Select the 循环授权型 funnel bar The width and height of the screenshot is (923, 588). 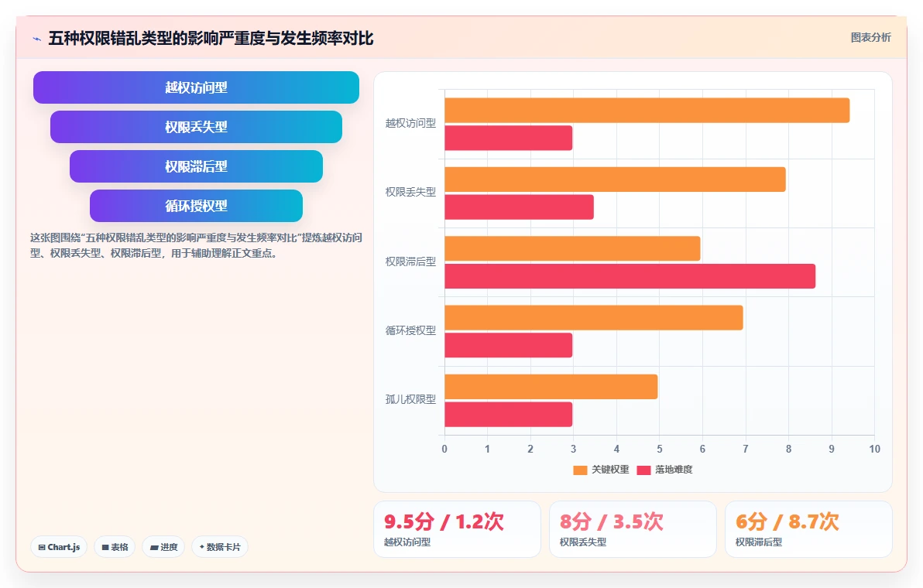[x=196, y=206]
